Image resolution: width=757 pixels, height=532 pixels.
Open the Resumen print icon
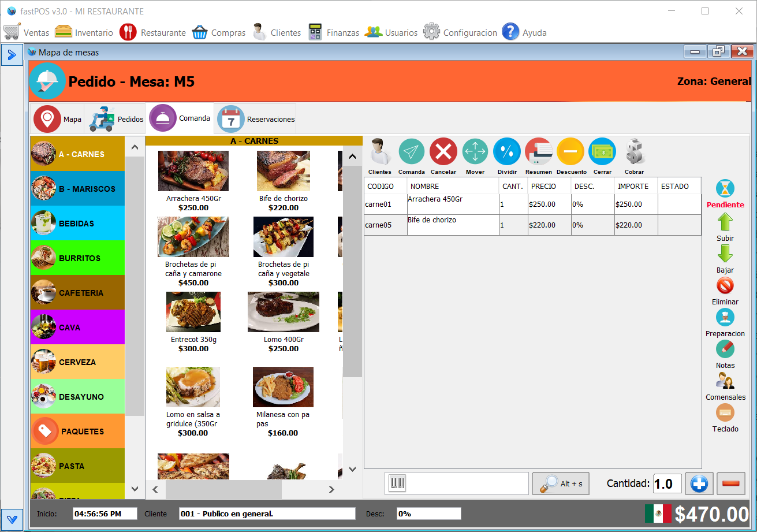point(538,152)
